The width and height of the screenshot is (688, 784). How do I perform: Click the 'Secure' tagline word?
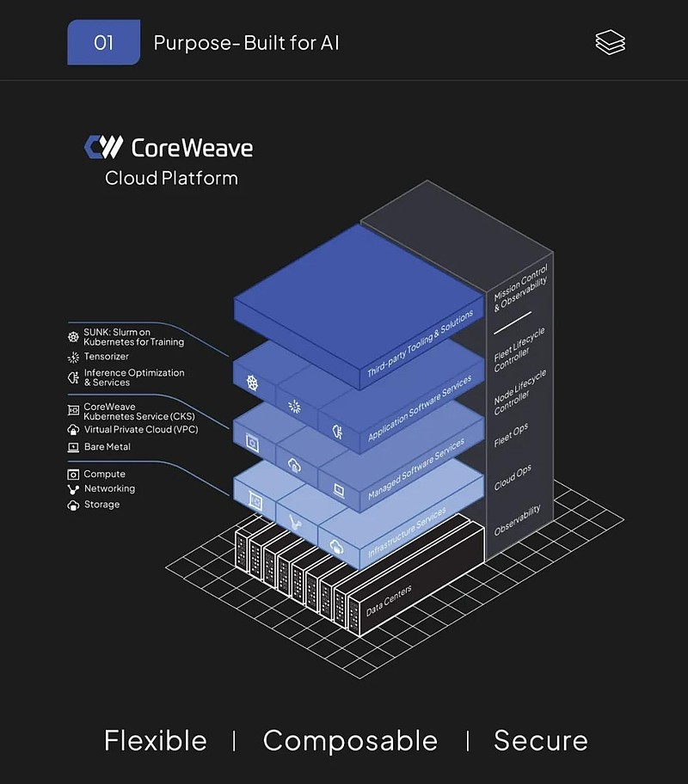pyautogui.click(x=541, y=740)
